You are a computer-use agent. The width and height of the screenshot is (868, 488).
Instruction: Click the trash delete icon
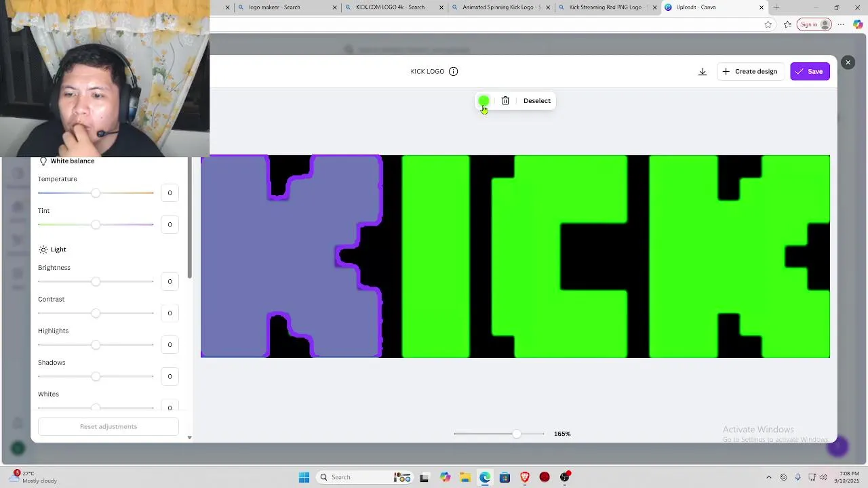tap(505, 101)
